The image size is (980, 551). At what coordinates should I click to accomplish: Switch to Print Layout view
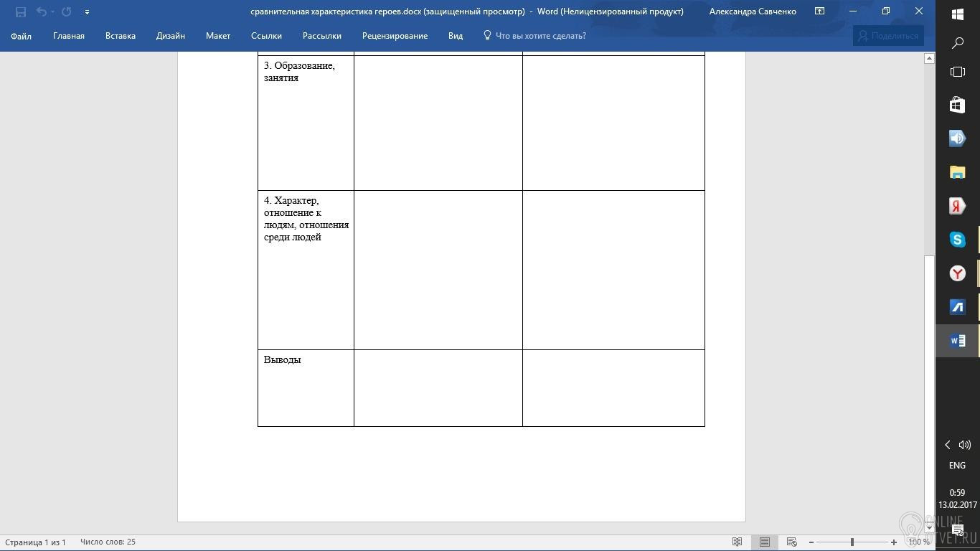coord(765,542)
